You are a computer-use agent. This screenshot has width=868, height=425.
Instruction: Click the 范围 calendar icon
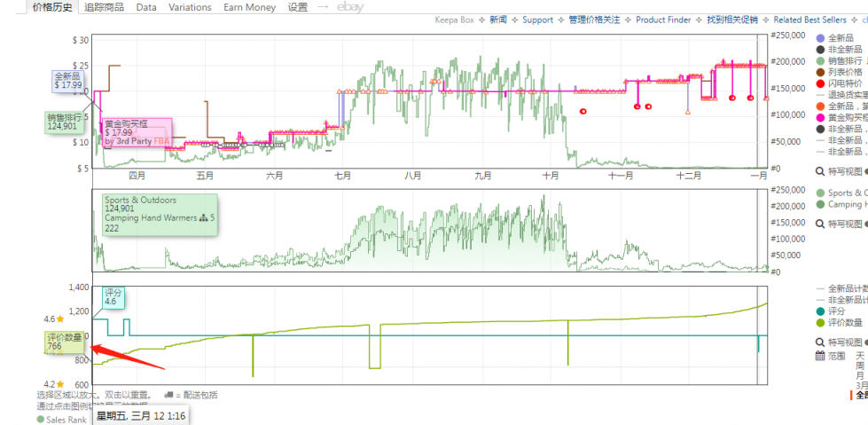click(x=821, y=356)
